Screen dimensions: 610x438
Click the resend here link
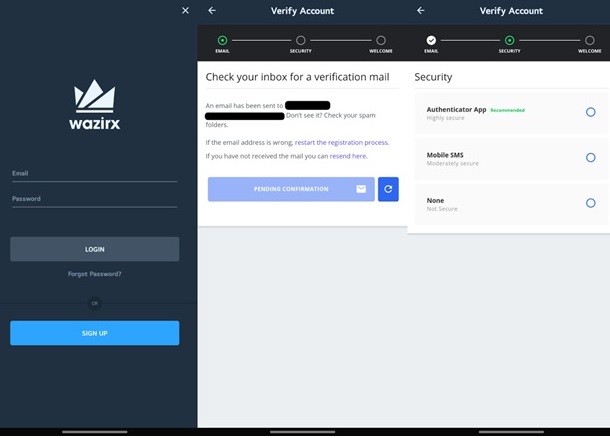coord(348,156)
